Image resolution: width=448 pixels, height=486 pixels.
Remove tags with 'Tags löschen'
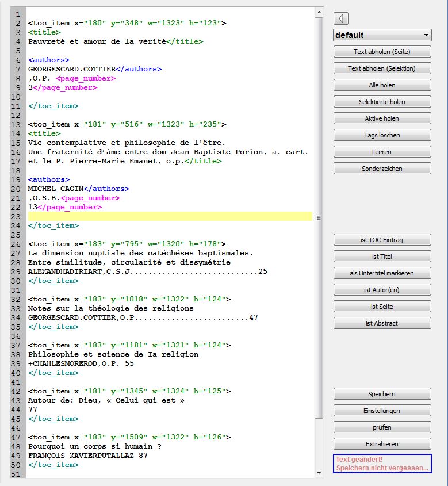pyautogui.click(x=382, y=136)
